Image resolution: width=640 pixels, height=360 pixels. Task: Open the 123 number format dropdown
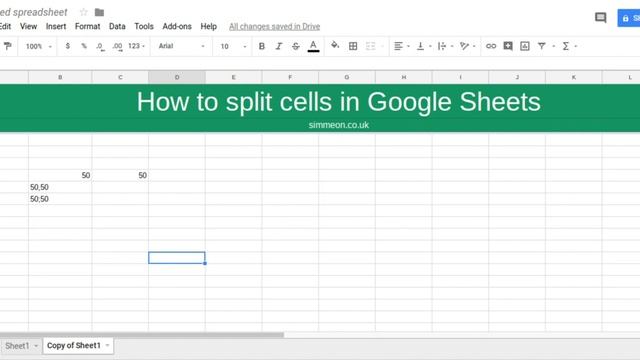pos(136,46)
